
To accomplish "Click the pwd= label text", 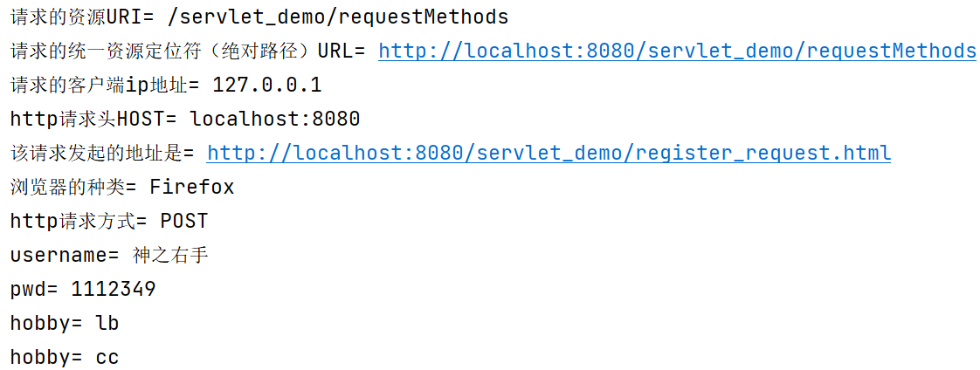I will coord(34,290).
